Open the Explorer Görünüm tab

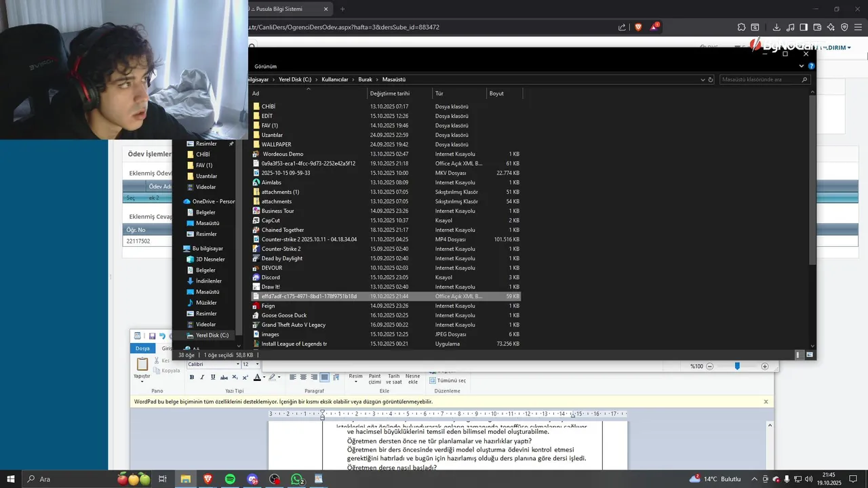point(265,66)
